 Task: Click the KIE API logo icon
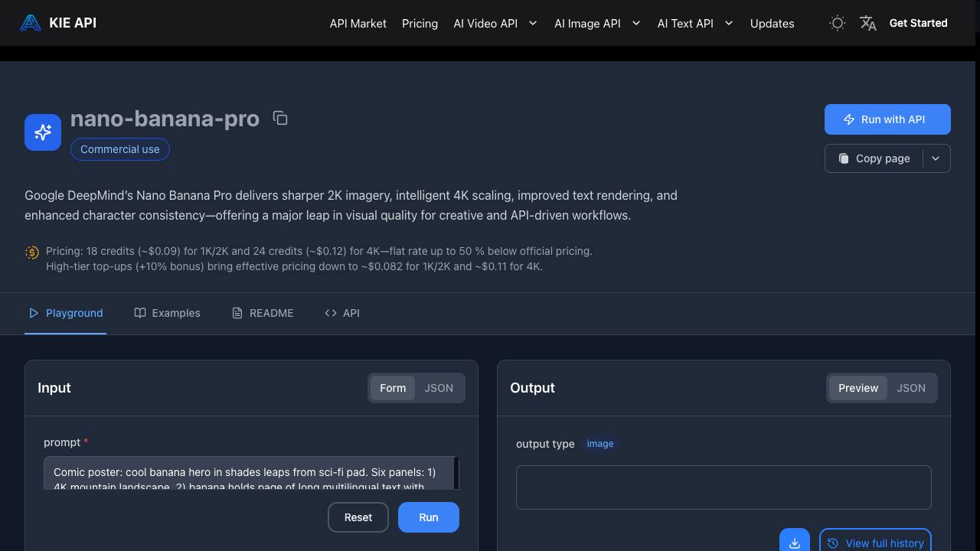pyautogui.click(x=31, y=23)
